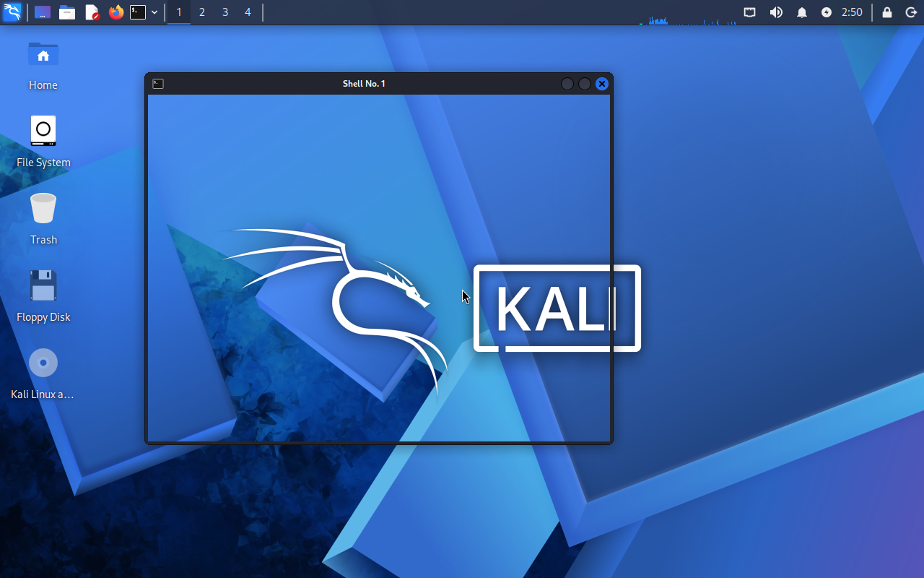
Task: Open terminal emulator from the panel
Action: (x=138, y=12)
